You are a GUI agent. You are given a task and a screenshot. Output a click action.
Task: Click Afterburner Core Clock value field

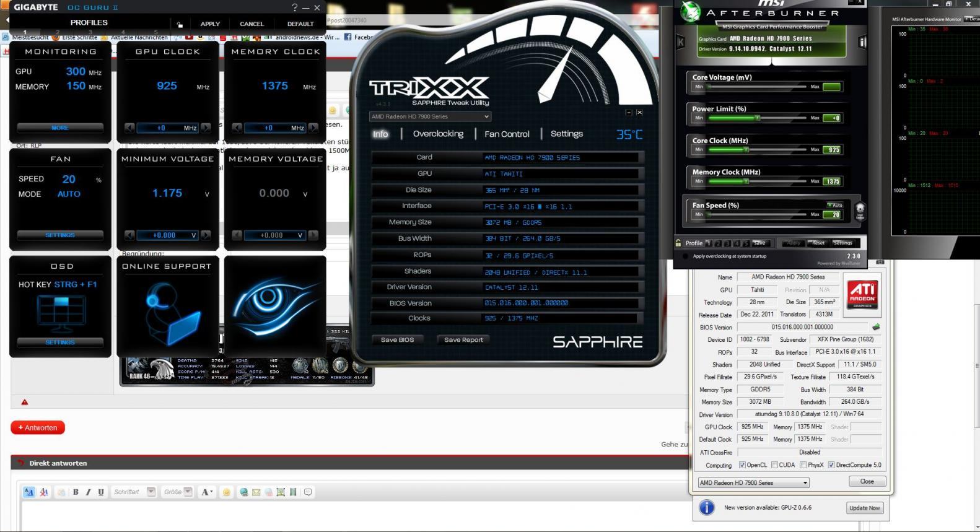832,150
